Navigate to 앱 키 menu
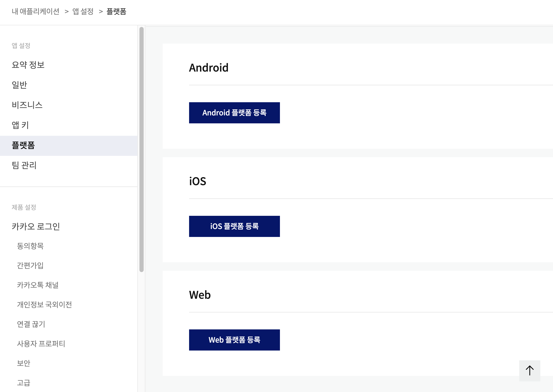 tap(20, 125)
